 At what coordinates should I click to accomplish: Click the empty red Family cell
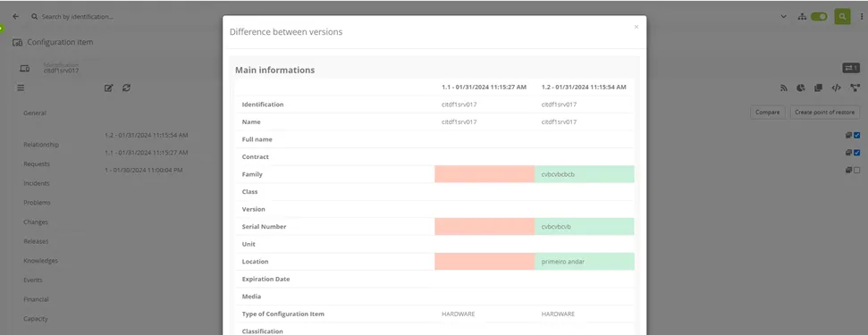coord(485,174)
